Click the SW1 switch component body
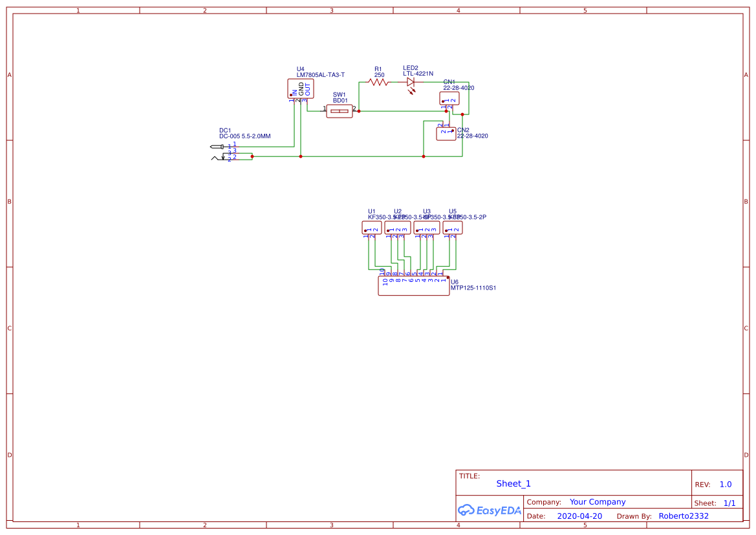756x535 pixels. tap(340, 111)
